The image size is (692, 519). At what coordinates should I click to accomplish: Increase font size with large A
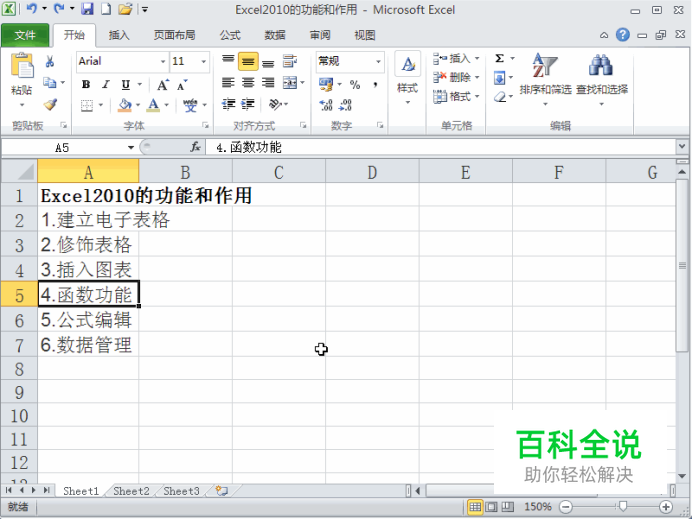point(163,85)
